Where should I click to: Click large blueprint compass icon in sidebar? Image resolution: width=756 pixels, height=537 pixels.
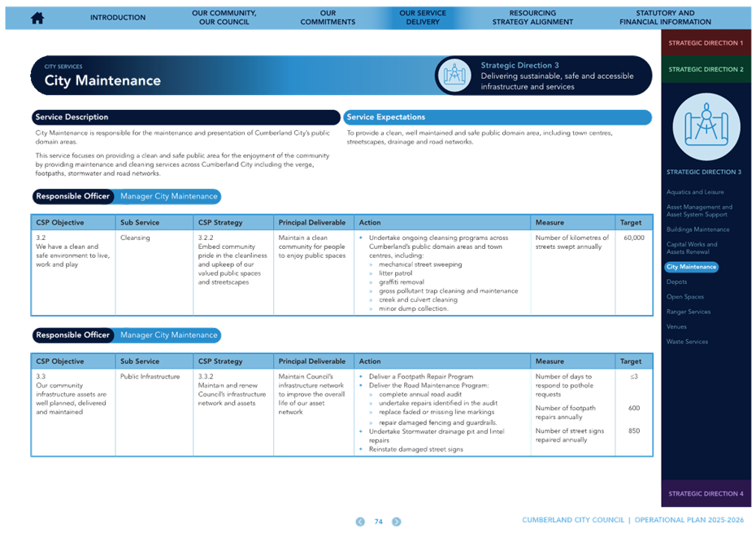(x=706, y=126)
